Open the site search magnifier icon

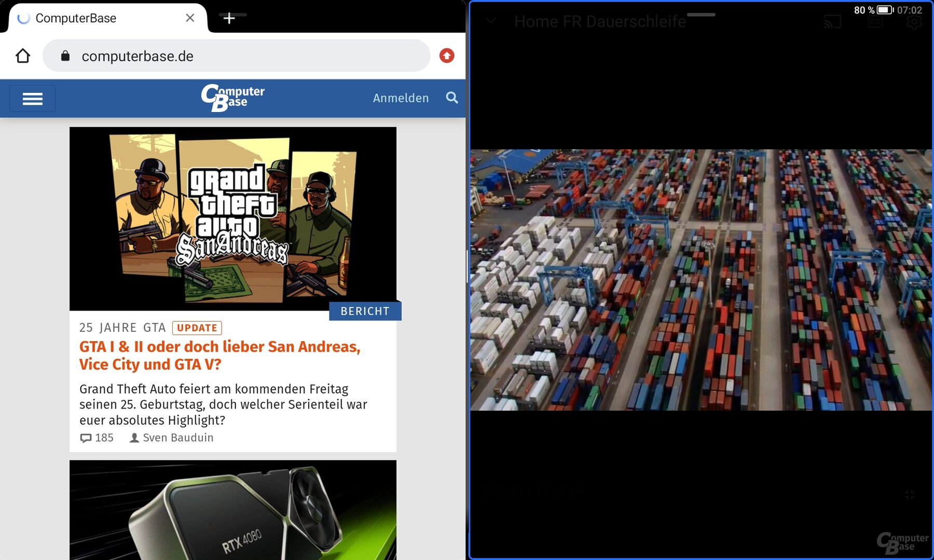(452, 97)
